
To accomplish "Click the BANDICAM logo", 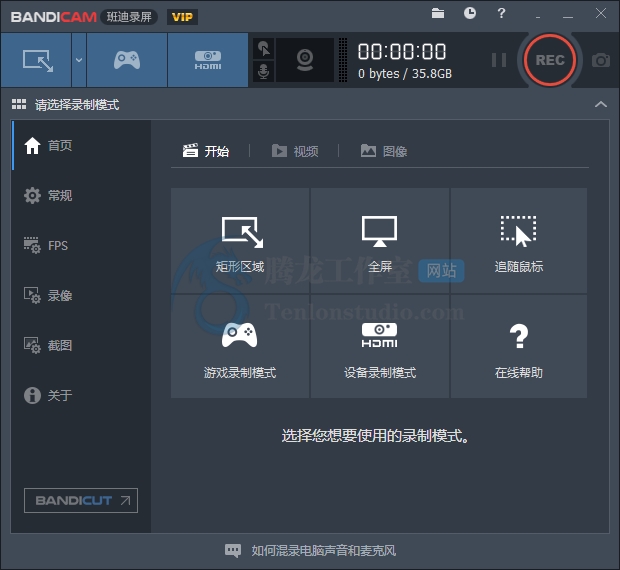I will tap(53, 17).
